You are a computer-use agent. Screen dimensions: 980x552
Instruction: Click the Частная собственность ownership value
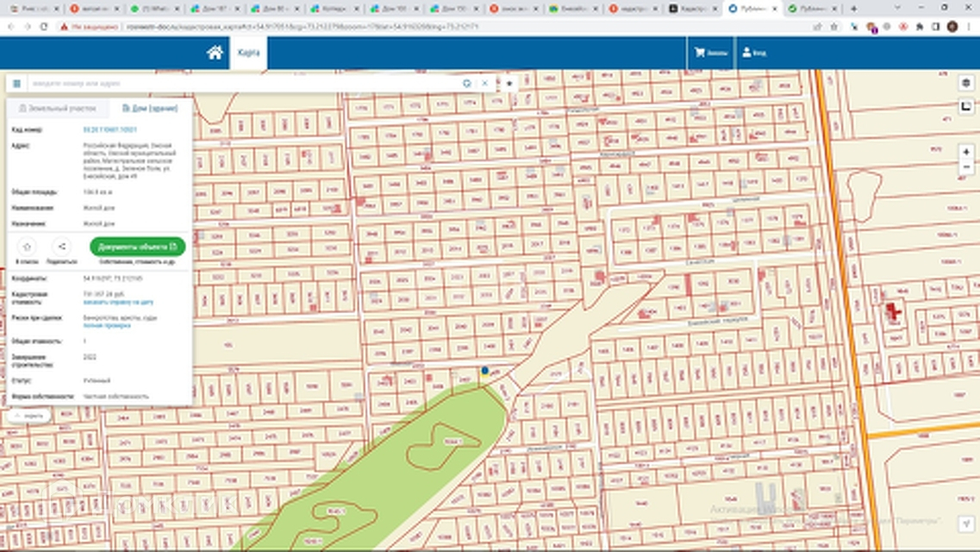[116, 397]
